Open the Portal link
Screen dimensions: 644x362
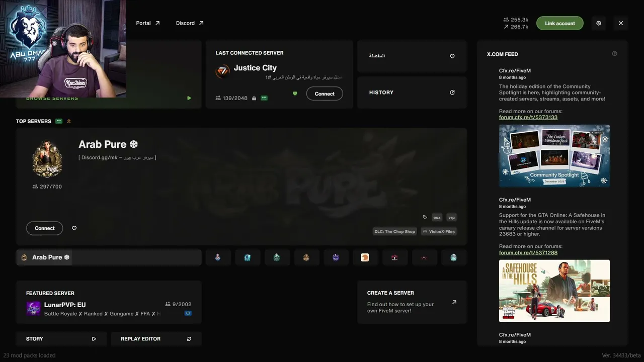tap(148, 23)
